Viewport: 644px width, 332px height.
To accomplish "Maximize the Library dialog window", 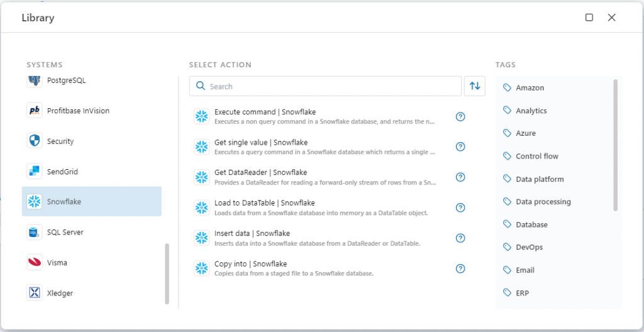I will click(589, 18).
